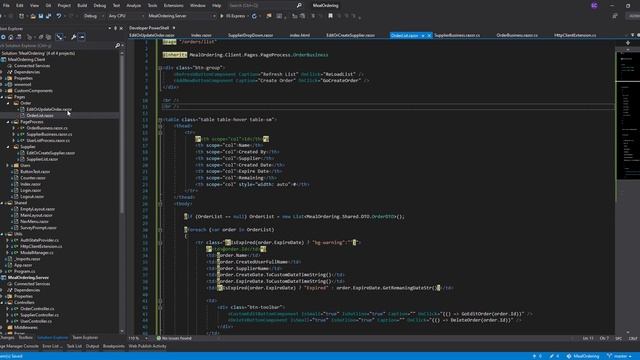Click the Undo toolbar icon

click(x=59, y=16)
